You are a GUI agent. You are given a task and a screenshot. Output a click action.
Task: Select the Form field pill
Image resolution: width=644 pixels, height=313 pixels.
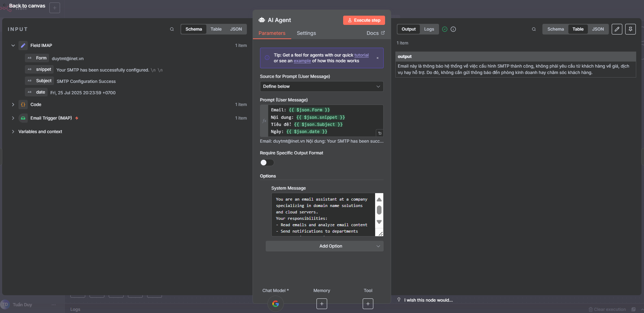pos(37,58)
